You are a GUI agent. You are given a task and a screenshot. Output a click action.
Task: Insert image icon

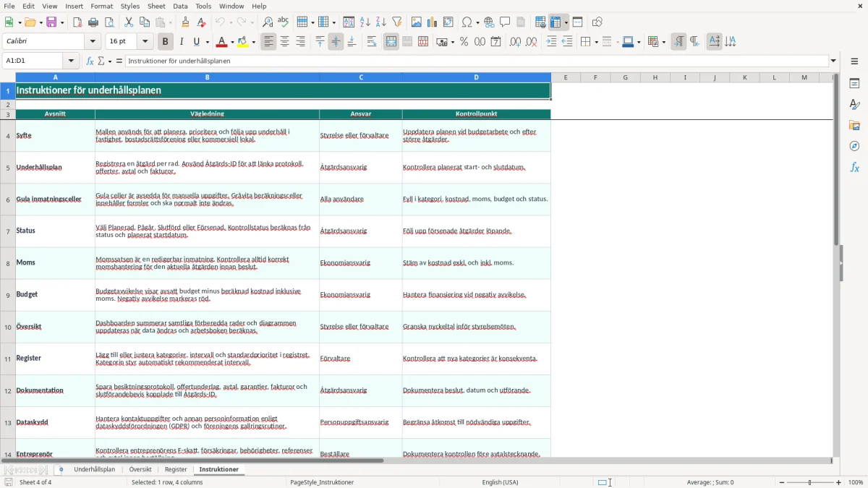tap(417, 22)
